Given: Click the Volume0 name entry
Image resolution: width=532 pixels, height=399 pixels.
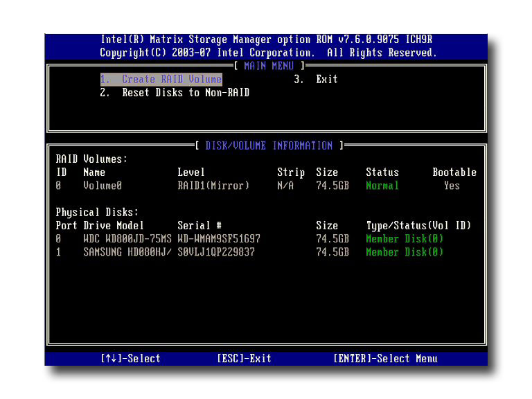Looking at the screenshot, I should coord(103,185).
